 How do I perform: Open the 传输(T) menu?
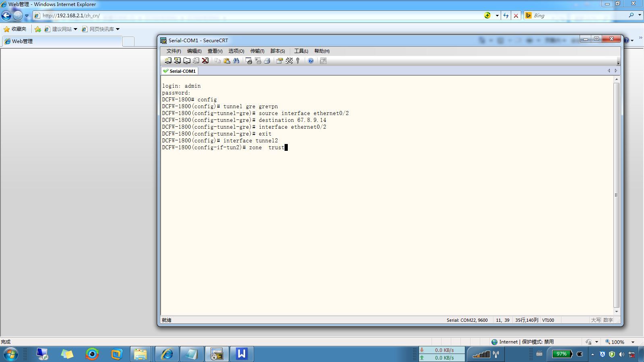click(257, 51)
